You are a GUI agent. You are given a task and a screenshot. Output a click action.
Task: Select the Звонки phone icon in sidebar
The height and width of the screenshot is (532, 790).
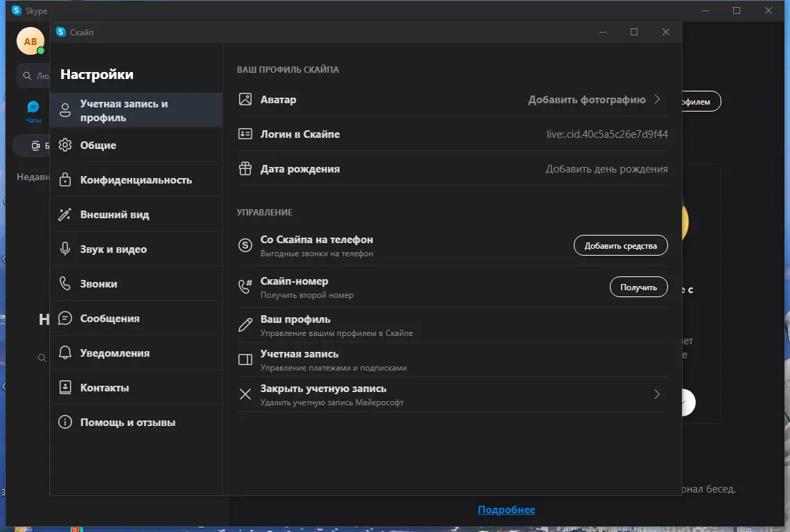[x=64, y=283]
